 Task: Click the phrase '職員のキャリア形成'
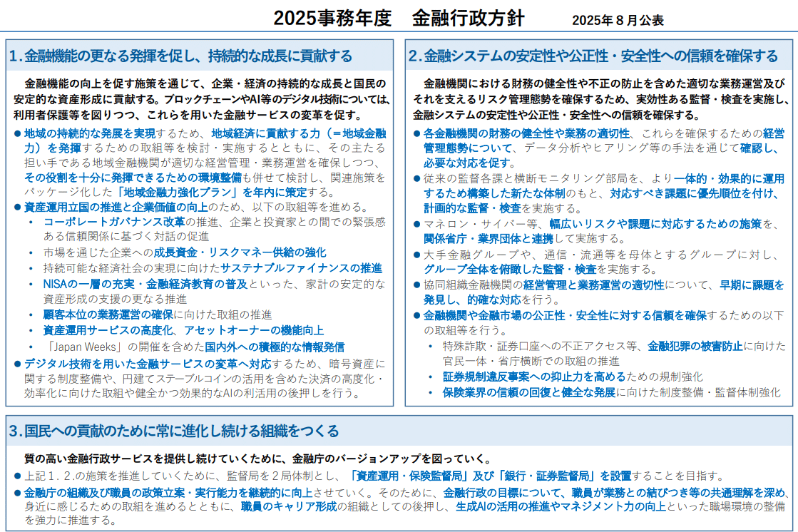[x=289, y=506]
